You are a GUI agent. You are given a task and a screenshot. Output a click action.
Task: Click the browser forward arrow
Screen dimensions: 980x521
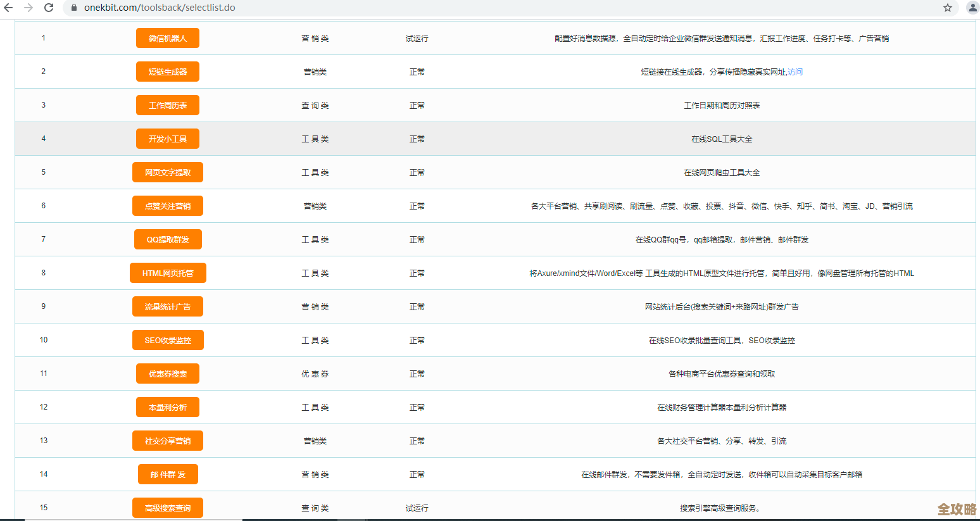pyautogui.click(x=28, y=9)
